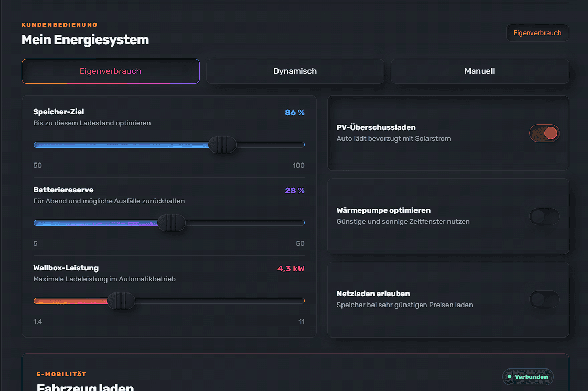The width and height of the screenshot is (588, 391).
Task: Click the 4,3 kW Wallbox value
Action: (x=291, y=268)
